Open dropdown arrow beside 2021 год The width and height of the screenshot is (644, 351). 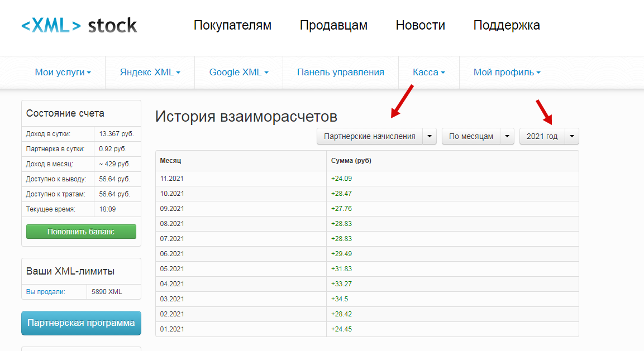(x=572, y=136)
